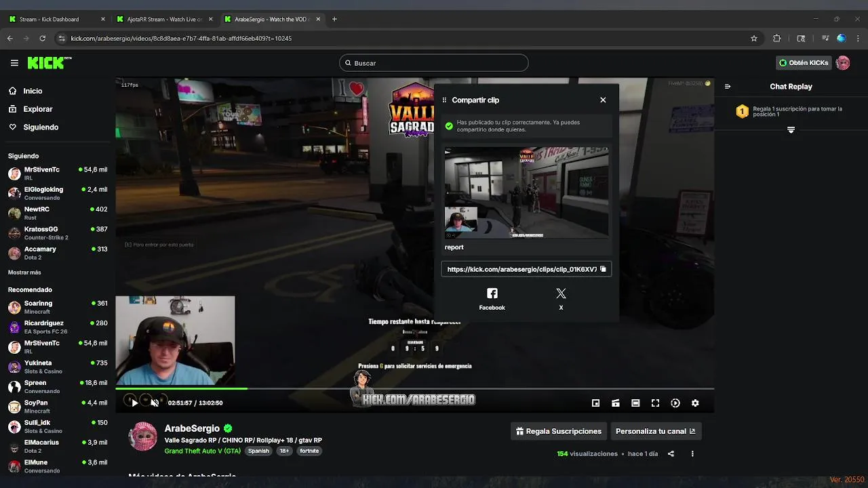Toggle picture-in-picture mini player
This screenshot has width=868, height=488.
click(x=595, y=403)
